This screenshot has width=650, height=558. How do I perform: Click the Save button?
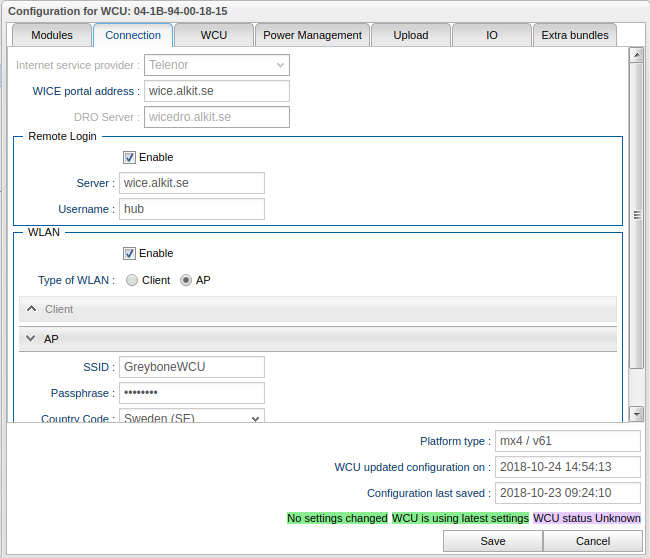pos(492,541)
